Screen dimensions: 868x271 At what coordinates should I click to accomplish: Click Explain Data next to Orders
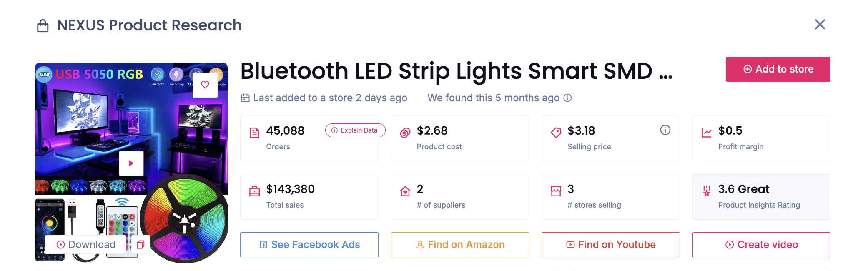point(355,130)
